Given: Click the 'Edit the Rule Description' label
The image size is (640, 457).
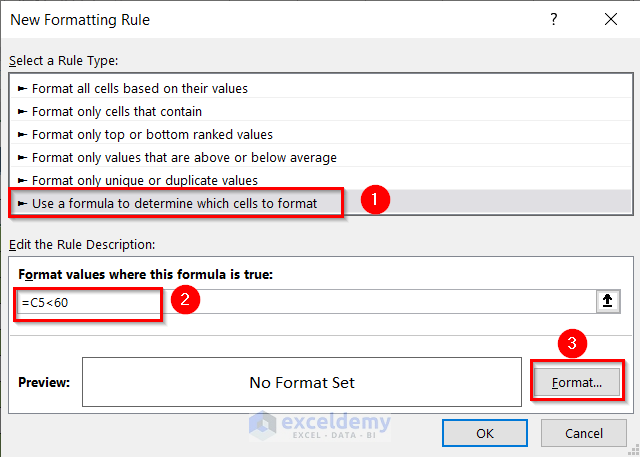Looking at the screenshot, I should tap(82, 244).
